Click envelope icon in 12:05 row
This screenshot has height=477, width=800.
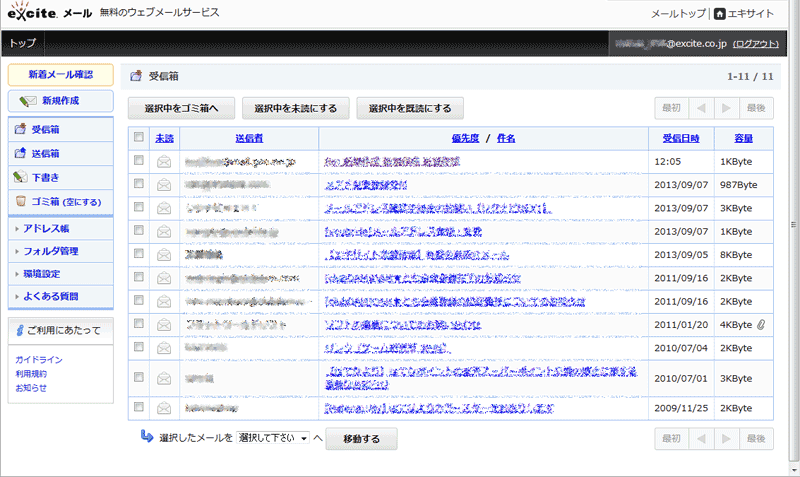click(x=164, y=162)
